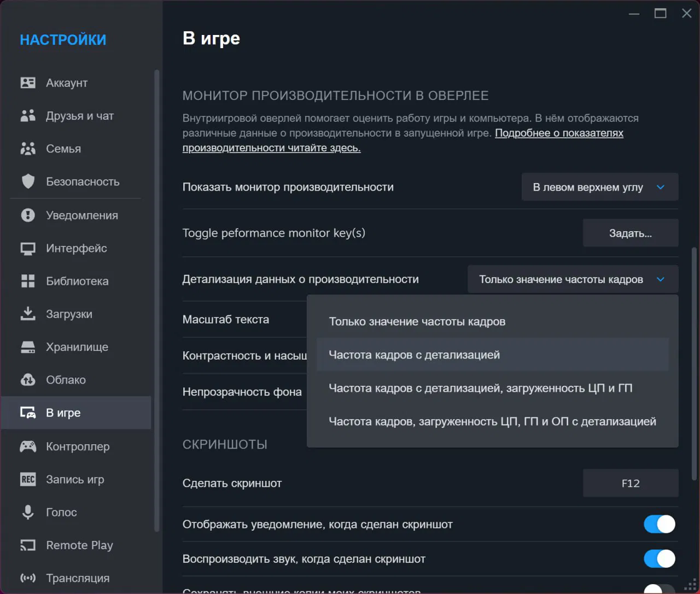Collapse the performance detail level dropdown
Viewport: 700px width, 594px height.
click(x=573, y=279)
